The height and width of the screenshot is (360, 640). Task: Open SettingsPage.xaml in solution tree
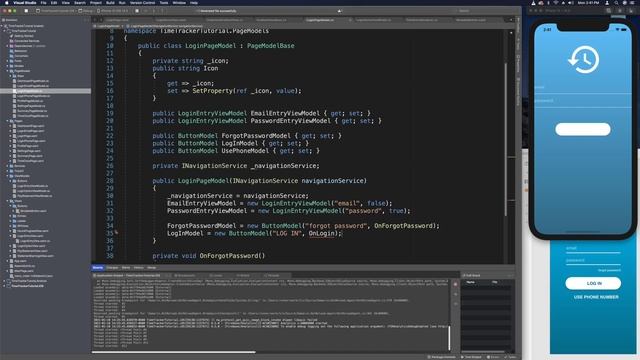coord(29,151)
